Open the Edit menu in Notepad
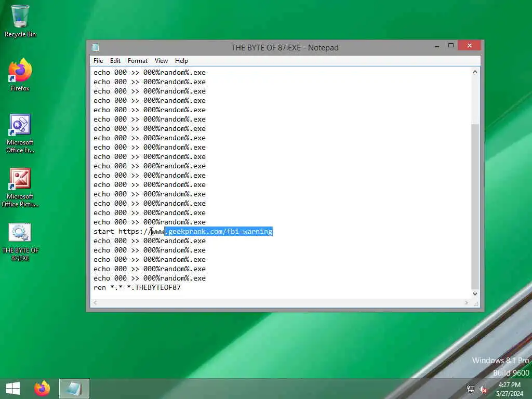Viewport: 532px width, 399px height. 115,61
